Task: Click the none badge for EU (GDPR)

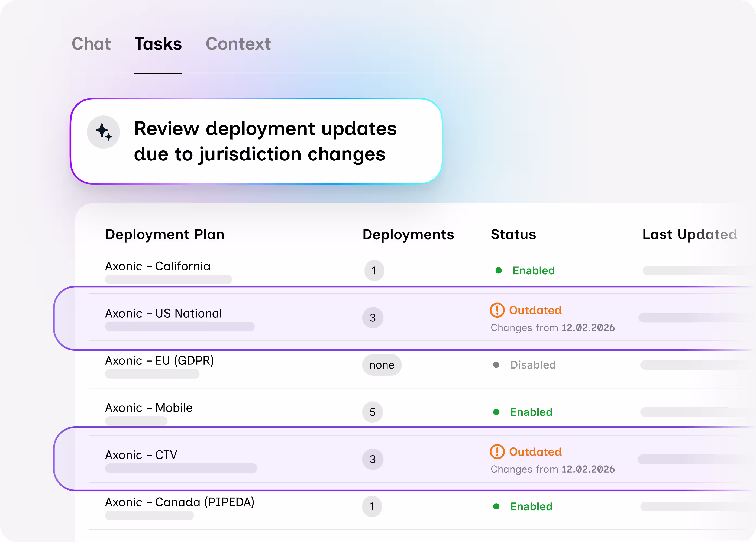Action: click(x=382, y=365)
